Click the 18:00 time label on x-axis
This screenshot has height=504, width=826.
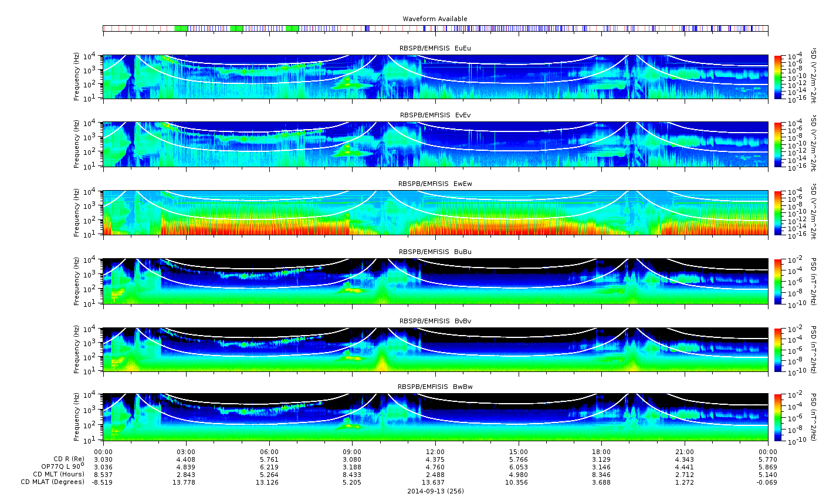(x=601, y=451)
